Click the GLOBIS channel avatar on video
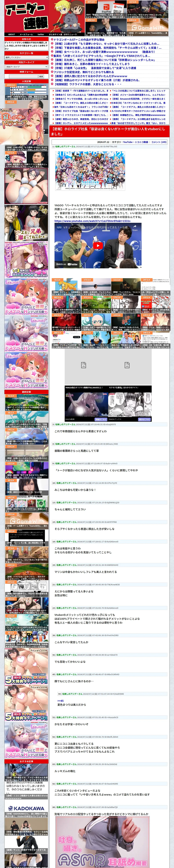Screen dimensions: 174x868 (x=59, y=227)
